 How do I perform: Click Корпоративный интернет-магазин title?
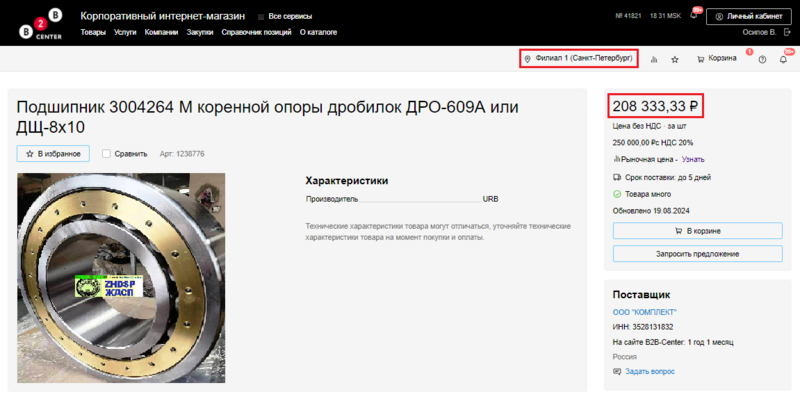click(162, 16)
